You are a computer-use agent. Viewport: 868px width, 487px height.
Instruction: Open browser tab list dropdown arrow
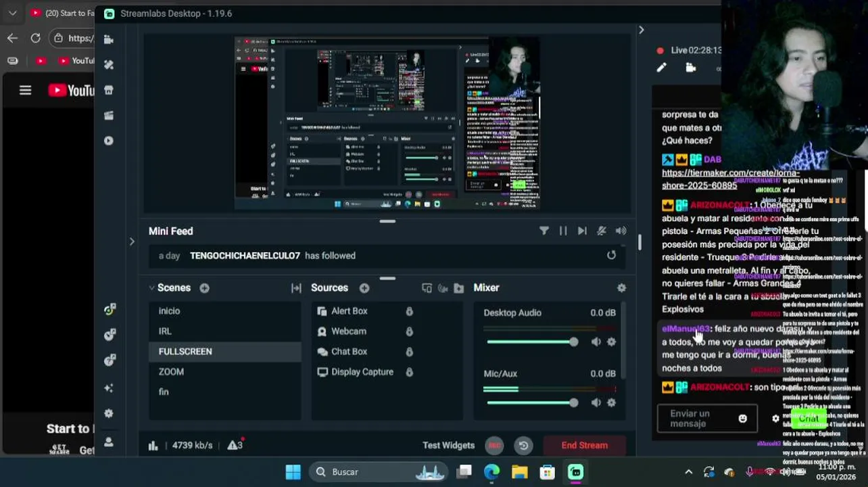click(x=13, y=13)
